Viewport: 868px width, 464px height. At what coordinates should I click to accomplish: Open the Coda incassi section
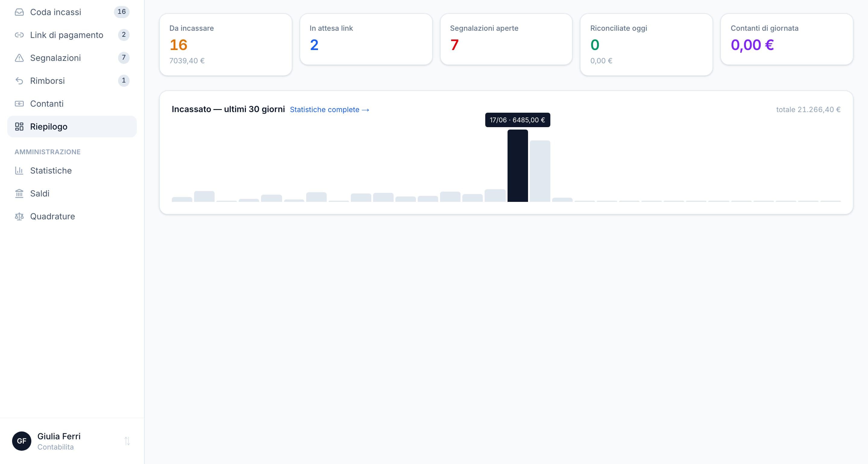pyautogui.click(x=72, y=12)
